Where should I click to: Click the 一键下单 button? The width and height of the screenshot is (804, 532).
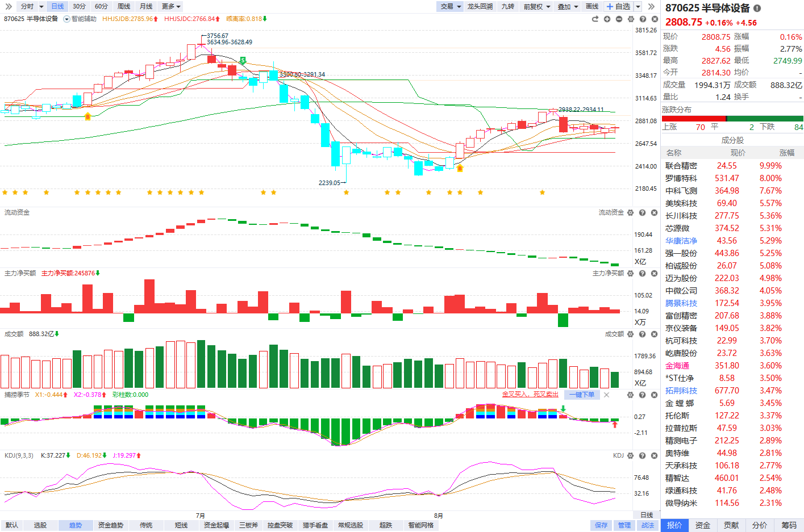582,395
